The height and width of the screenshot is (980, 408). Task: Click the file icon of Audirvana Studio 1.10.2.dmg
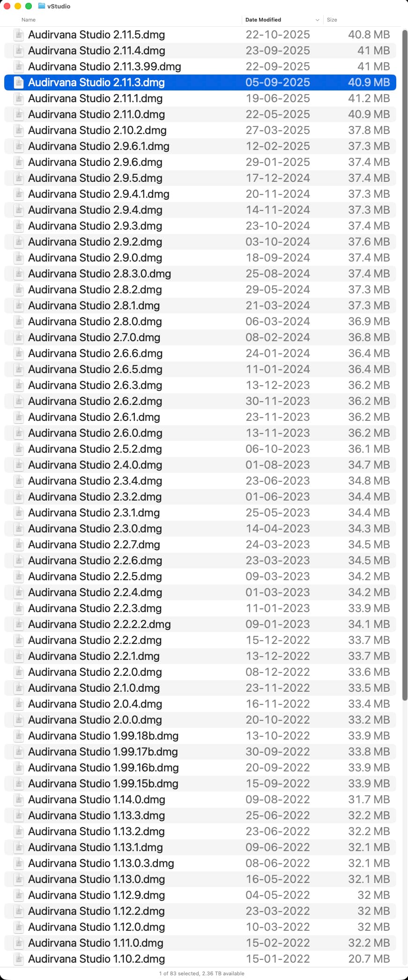19,959
